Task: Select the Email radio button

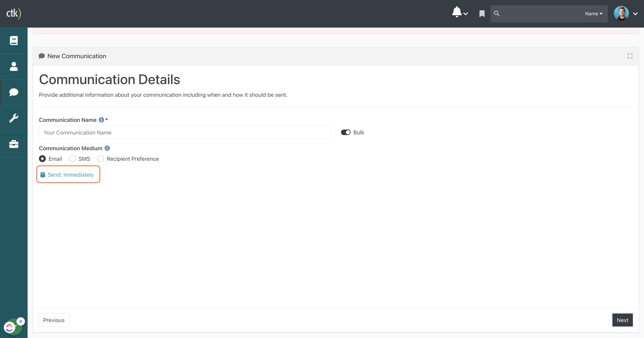Action: pos(42,159)
